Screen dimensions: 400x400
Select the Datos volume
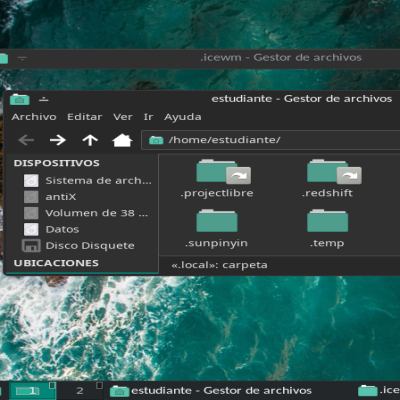[x=51, y=229]
